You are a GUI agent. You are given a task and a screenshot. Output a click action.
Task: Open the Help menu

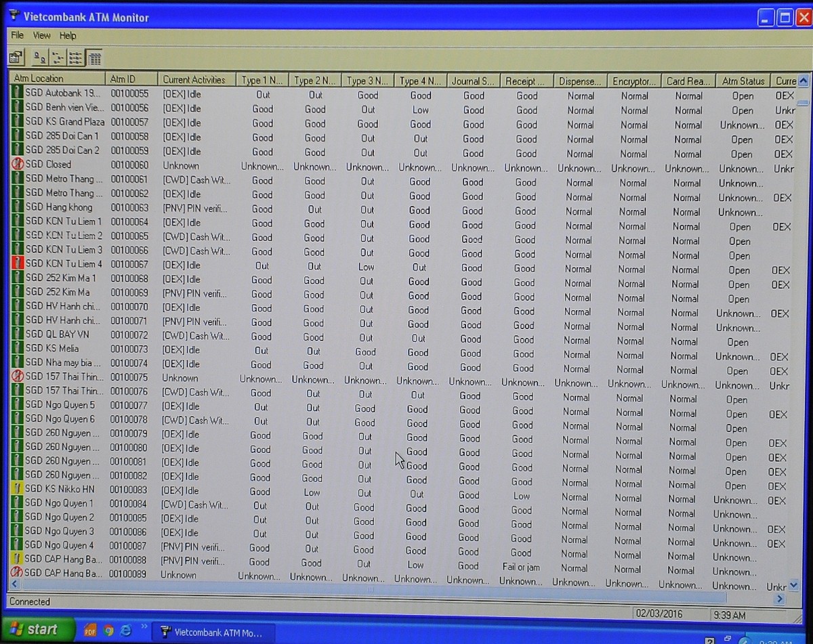[68, 35]
